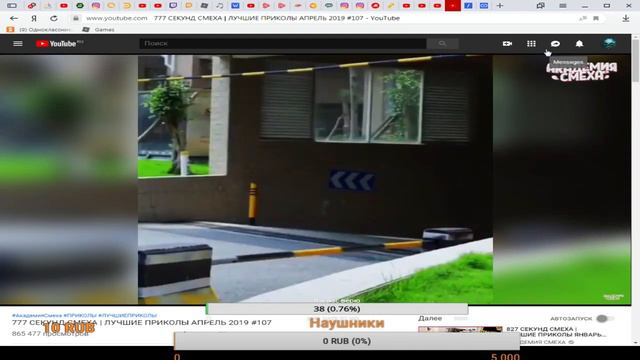
Task: Switch to the Twitch tab
Action: tap(173, 6)
